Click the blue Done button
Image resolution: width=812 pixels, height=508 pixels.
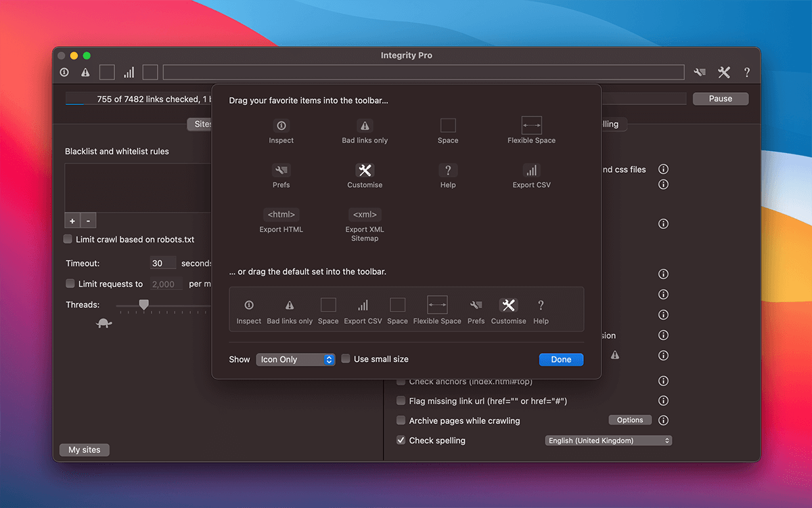coord(561,360)
